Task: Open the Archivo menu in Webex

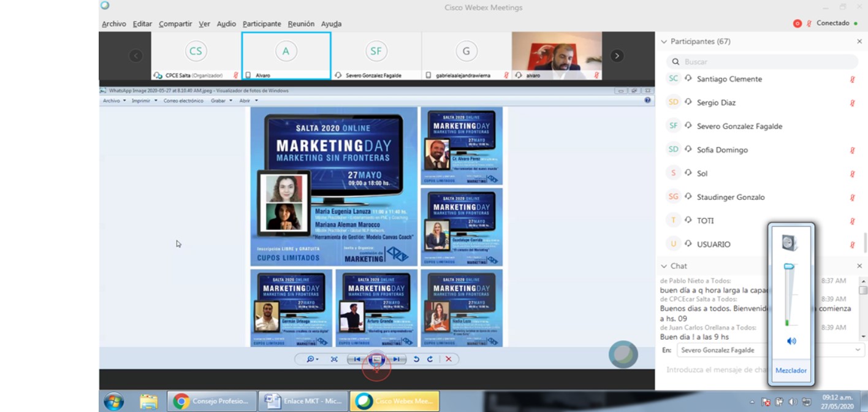Action: (114, 24)
